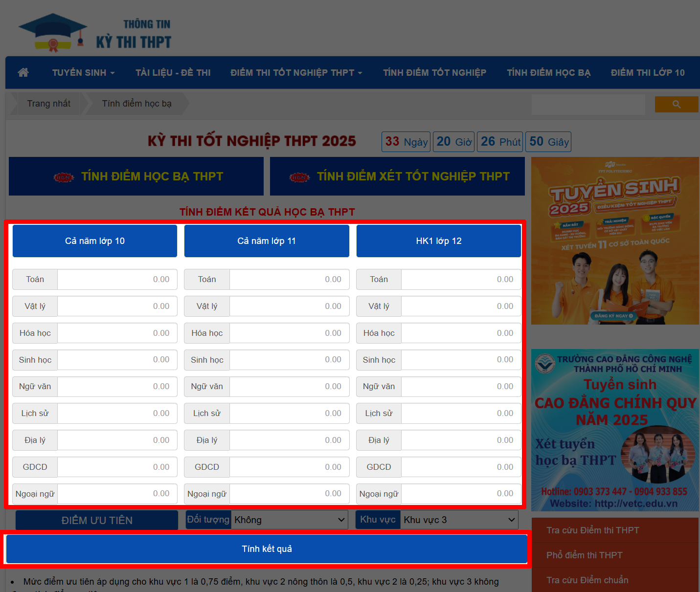The image size is (700, 592).
Task: Open Phổ điểm thi THPT link
Action: (584, 555)
